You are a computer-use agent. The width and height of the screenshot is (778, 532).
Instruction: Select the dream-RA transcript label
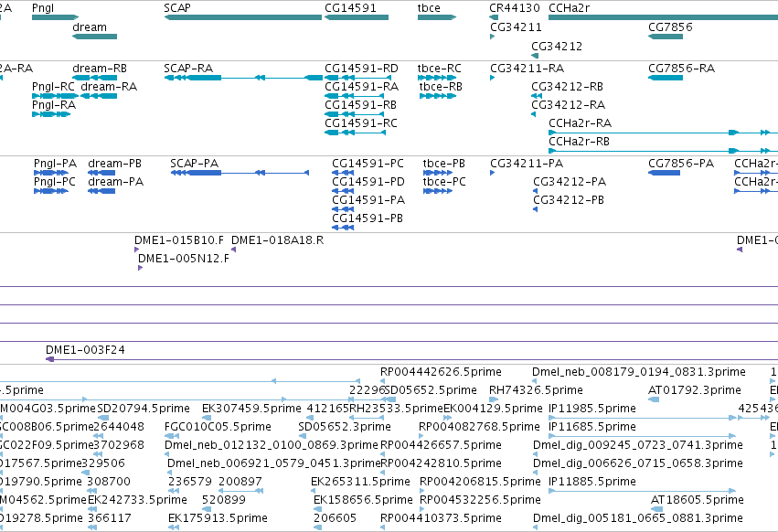[109, 87]
